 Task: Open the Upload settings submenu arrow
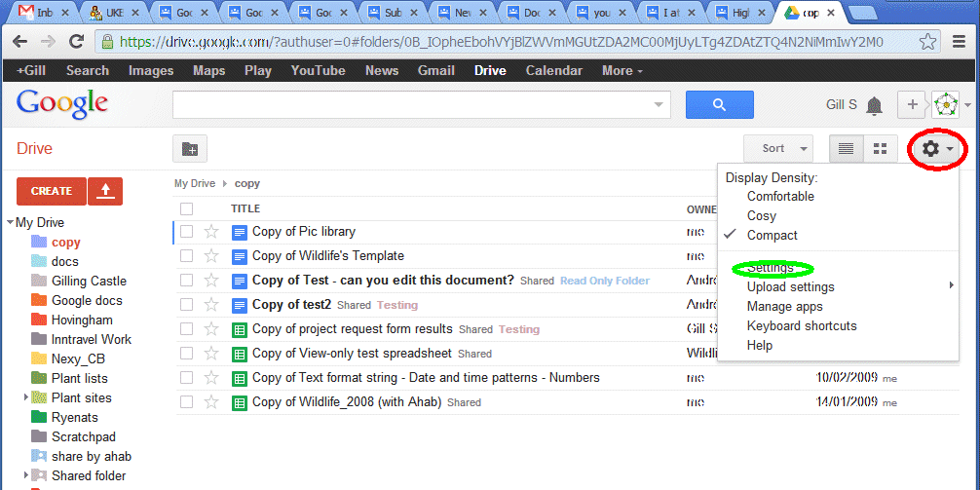tap(951, 285)
